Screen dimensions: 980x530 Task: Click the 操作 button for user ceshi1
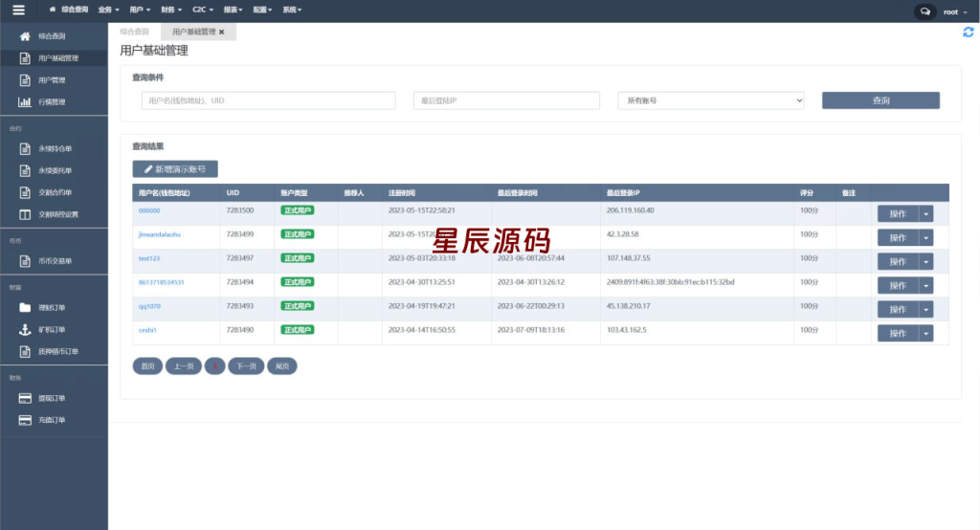tap(898, 333)
